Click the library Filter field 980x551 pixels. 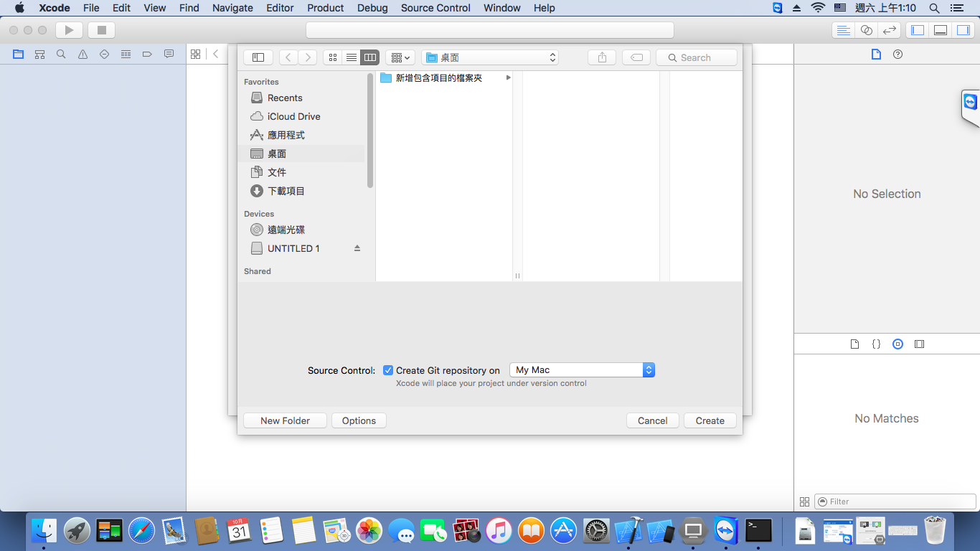(895, 501)
